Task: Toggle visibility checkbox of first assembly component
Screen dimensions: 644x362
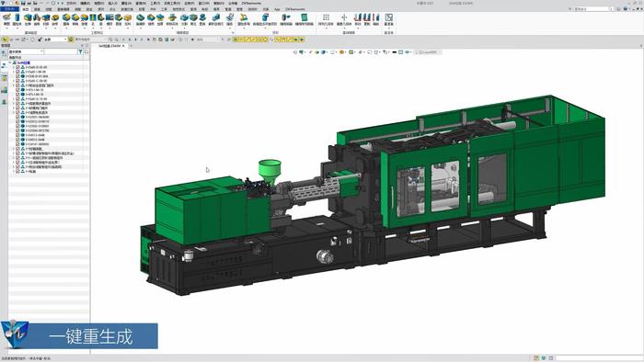Action: 17,67
